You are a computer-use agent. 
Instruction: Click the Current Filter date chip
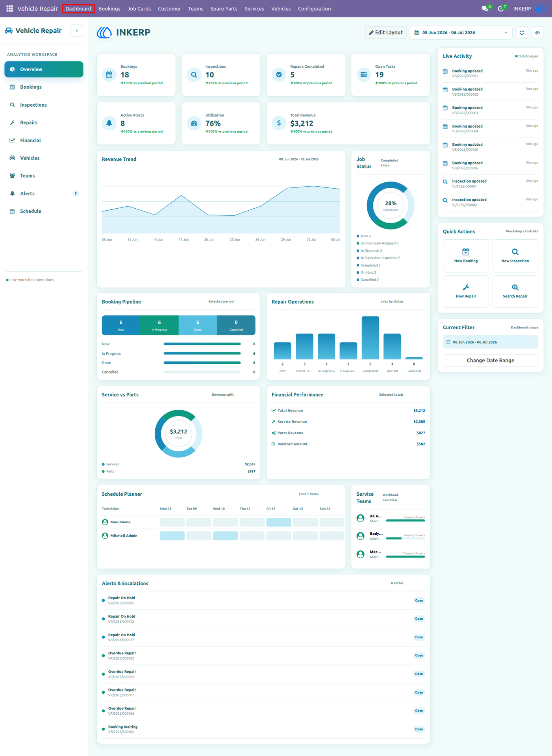[491, 342]
